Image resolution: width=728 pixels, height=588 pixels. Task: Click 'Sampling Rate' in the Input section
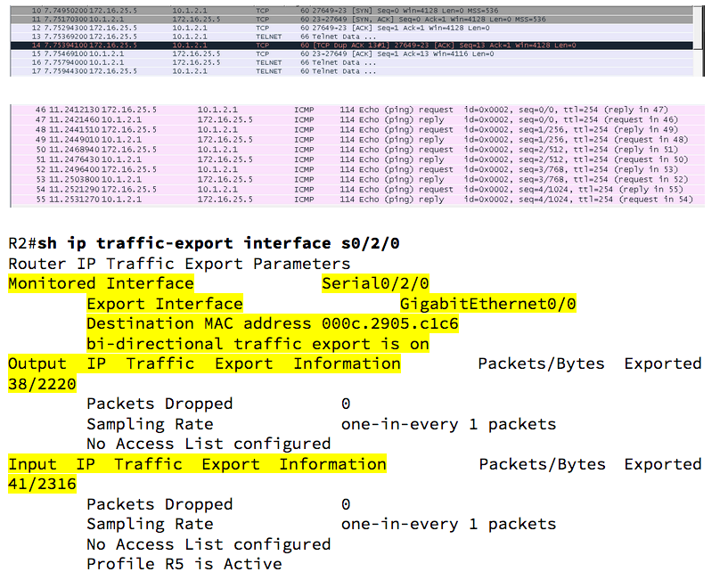(x=150, y=524)
